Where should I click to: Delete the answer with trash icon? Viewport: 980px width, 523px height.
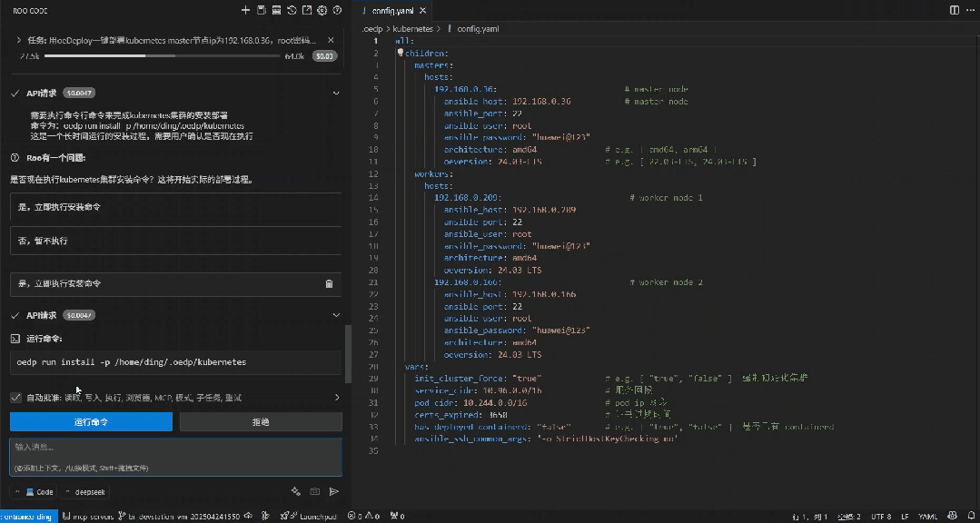[x=329, y=284]
